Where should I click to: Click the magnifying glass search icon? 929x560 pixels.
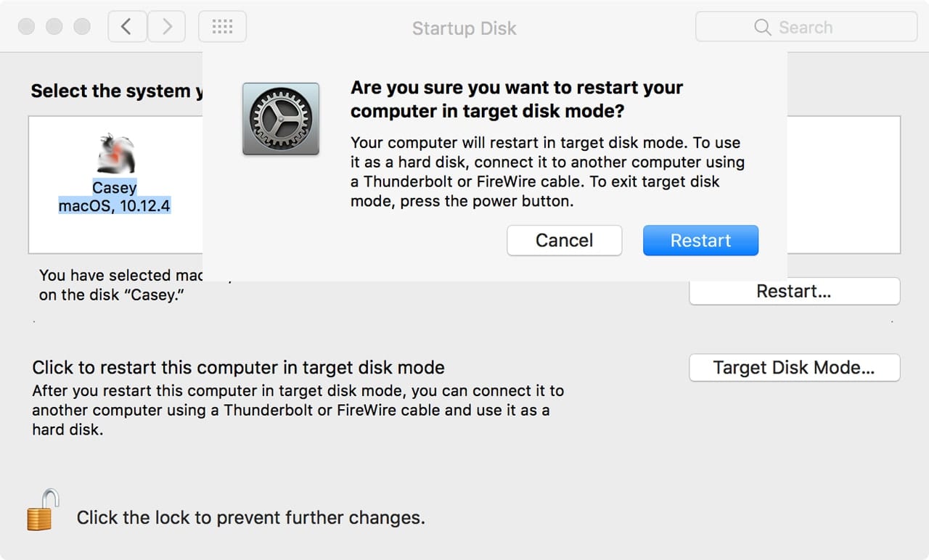(x=762, y=28)
